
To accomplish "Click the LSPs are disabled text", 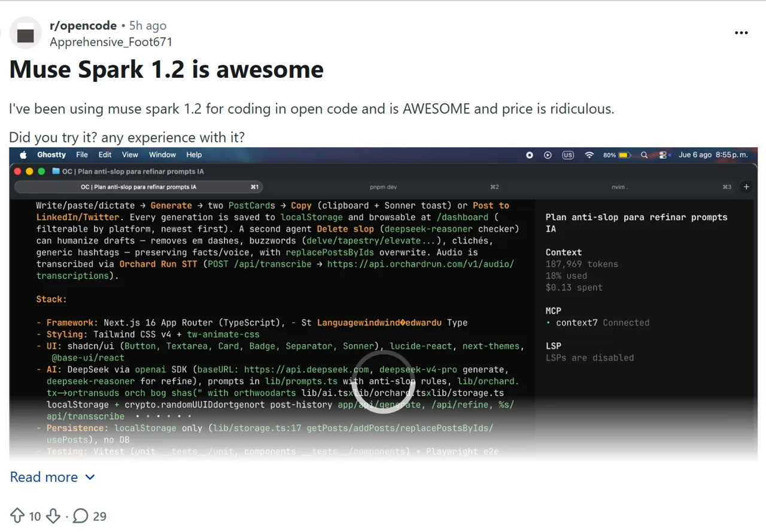I will [x=589, y=358].
